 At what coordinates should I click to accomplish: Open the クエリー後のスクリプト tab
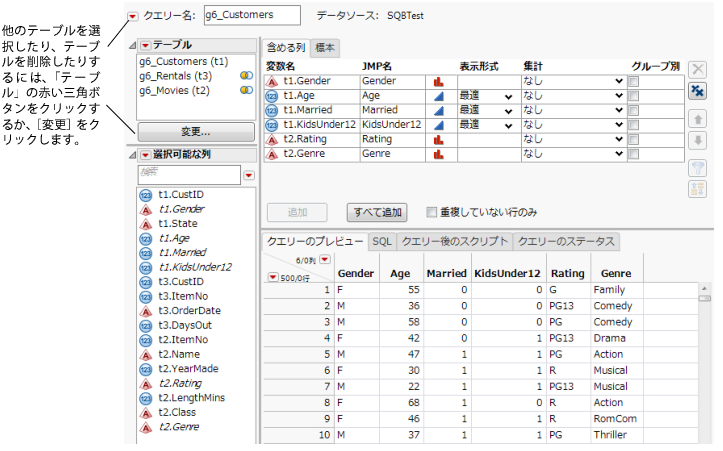[454, 242]
